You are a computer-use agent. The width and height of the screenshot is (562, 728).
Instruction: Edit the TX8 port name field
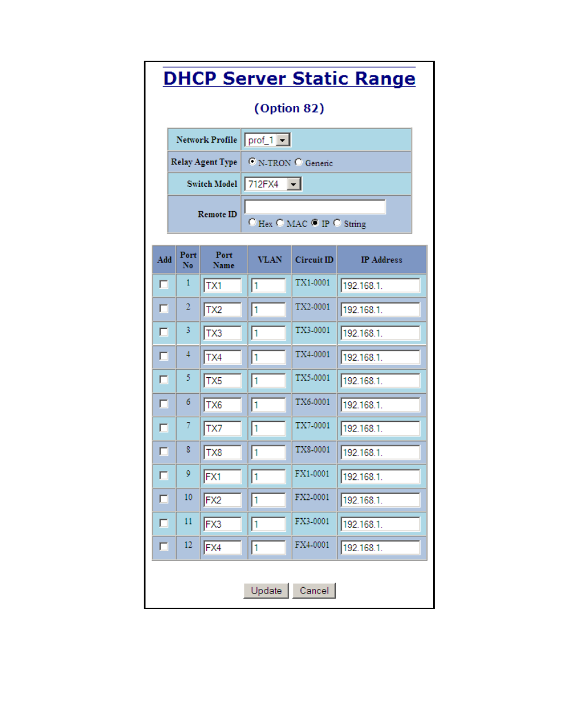tap(223, 453)
